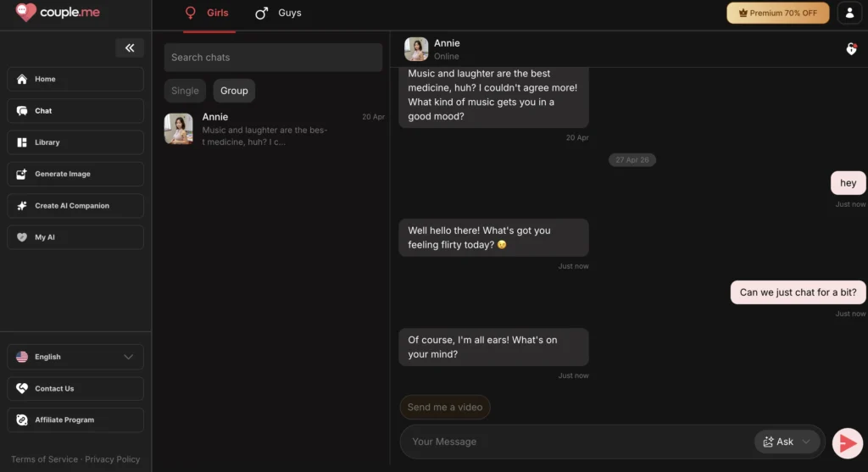
Task: Focus the Search chats field
Action: point(274,58)
